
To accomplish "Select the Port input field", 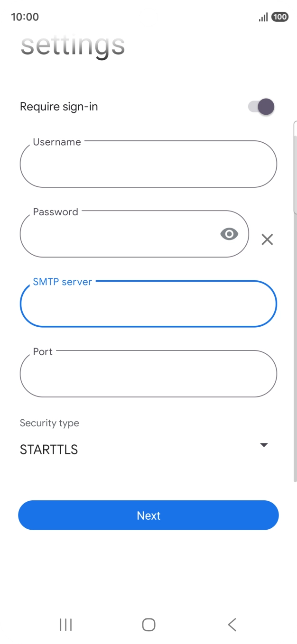I will click(148, 374).
